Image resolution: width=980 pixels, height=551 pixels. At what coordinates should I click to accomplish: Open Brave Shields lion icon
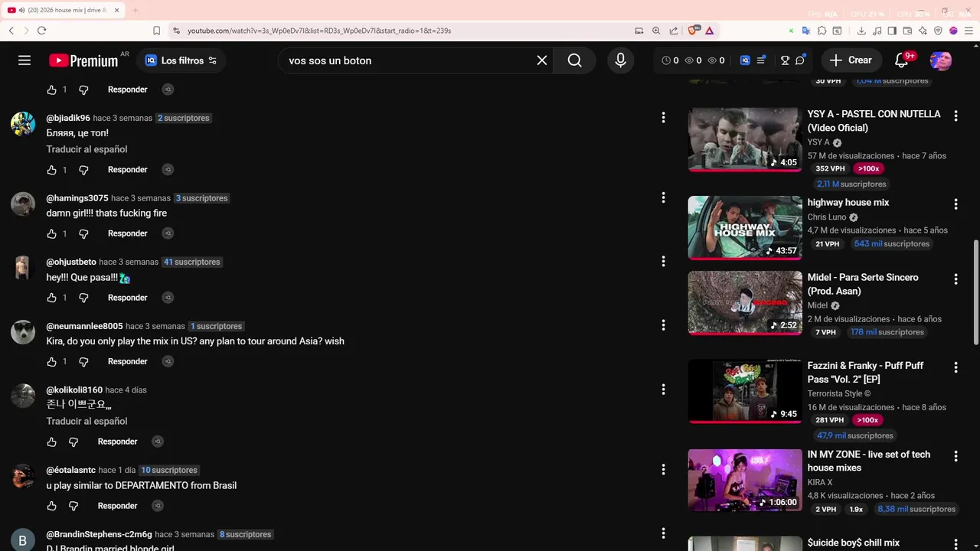point(693,31)
